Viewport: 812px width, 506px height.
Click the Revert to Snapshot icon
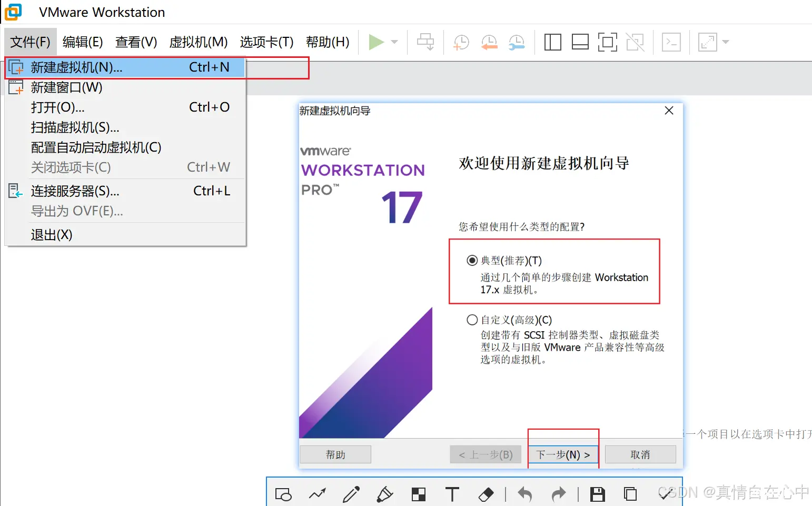pyautogui.click(x=489, y=42)
